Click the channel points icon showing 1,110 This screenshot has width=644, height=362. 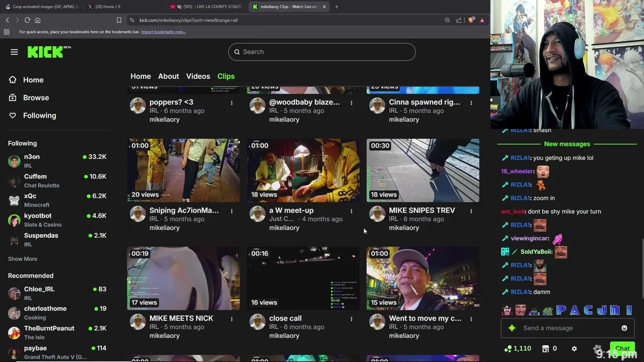coord(518,348)
